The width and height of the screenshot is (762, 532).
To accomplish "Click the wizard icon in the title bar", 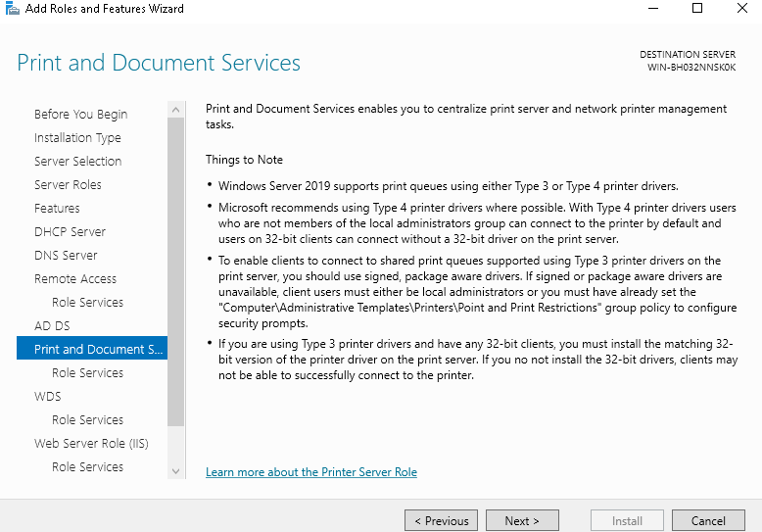I will click(11, 9).
